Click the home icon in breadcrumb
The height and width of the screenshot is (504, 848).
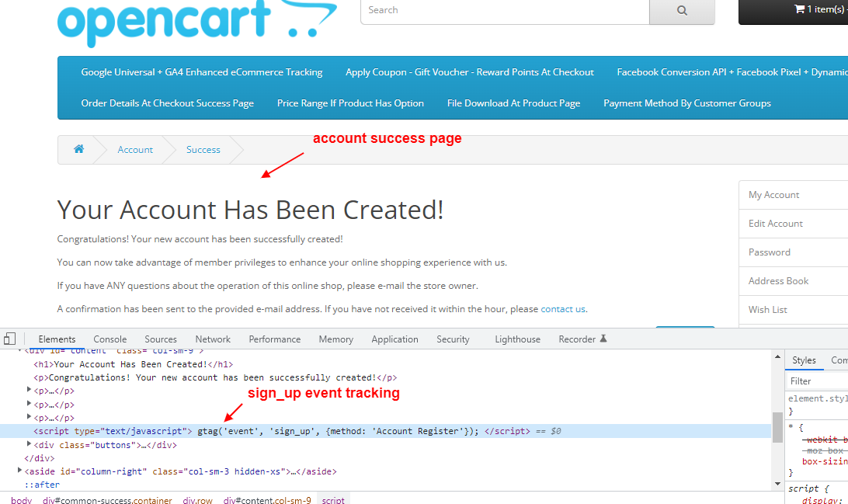[79, 148]
